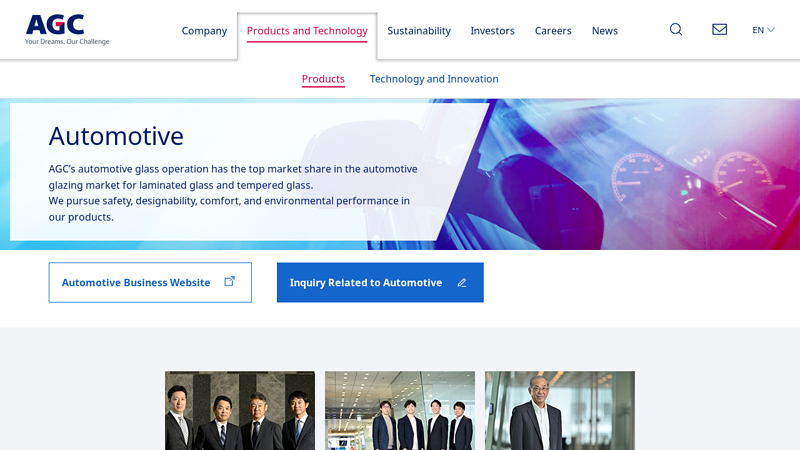Image resolution: width=800 pixels, height=450 pixels.
Task: Open the thumbnail of four men by a dark wall
Action: [x=240, y=410]
